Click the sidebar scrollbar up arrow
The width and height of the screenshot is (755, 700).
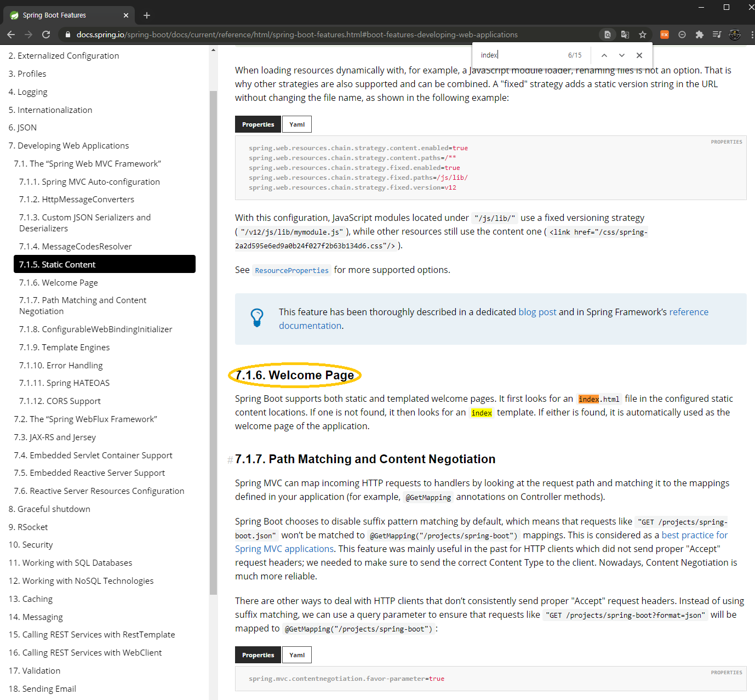(214, 50)
